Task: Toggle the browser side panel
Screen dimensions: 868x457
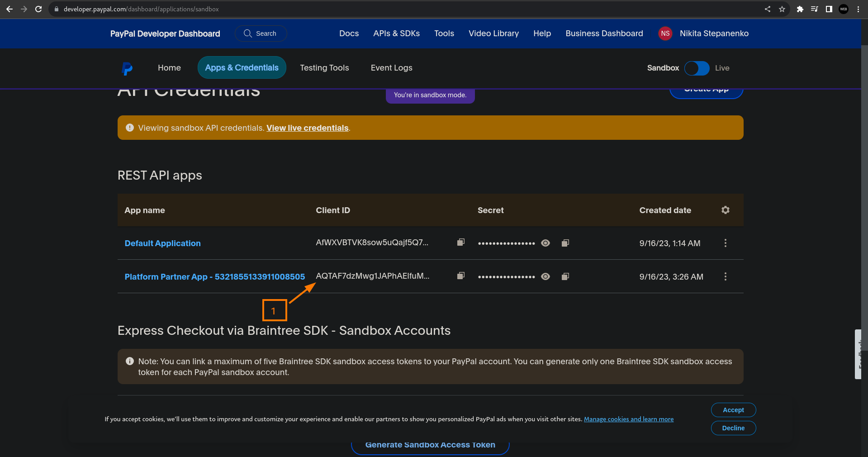Action: point(829,9)
